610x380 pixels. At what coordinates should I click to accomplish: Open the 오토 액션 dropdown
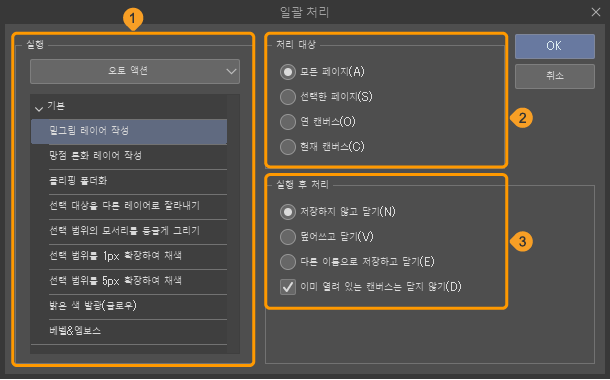tap(135, 71)
